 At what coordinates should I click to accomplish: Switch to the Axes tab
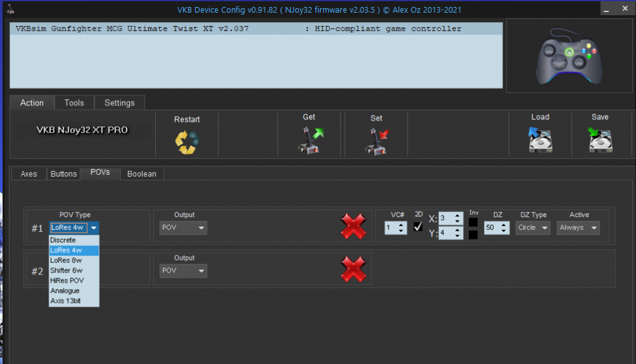(29, 174)
